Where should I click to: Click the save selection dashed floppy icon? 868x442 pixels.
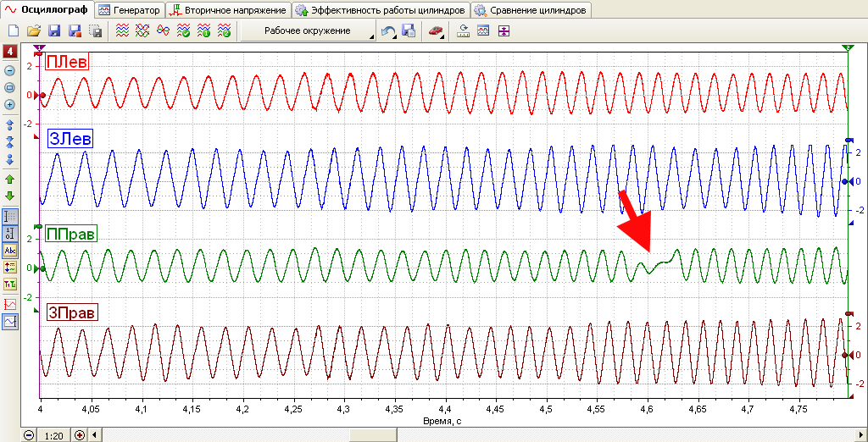[x=96, y=31]
